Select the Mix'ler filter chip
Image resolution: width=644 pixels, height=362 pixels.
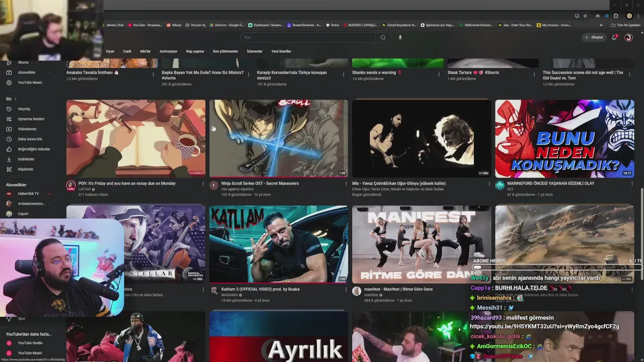pos(145,51)
